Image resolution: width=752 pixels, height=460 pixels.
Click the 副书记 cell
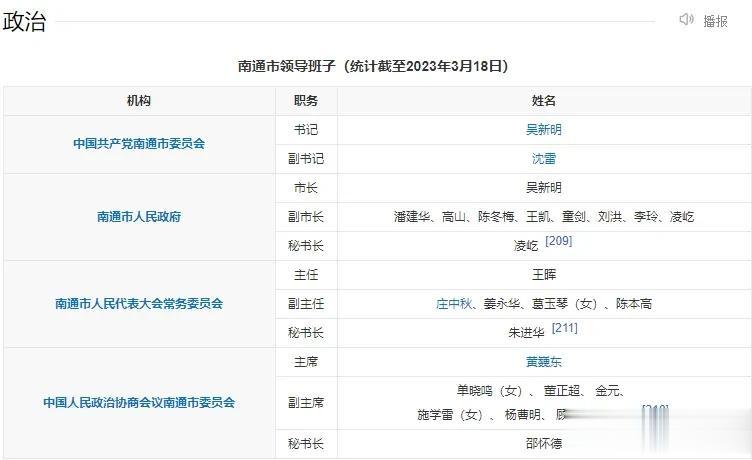tap(306, 159)
